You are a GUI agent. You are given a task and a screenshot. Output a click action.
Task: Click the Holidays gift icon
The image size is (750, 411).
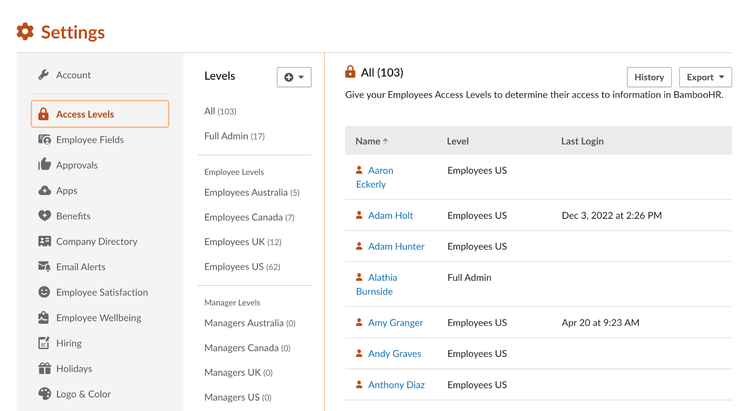(44, 368)
